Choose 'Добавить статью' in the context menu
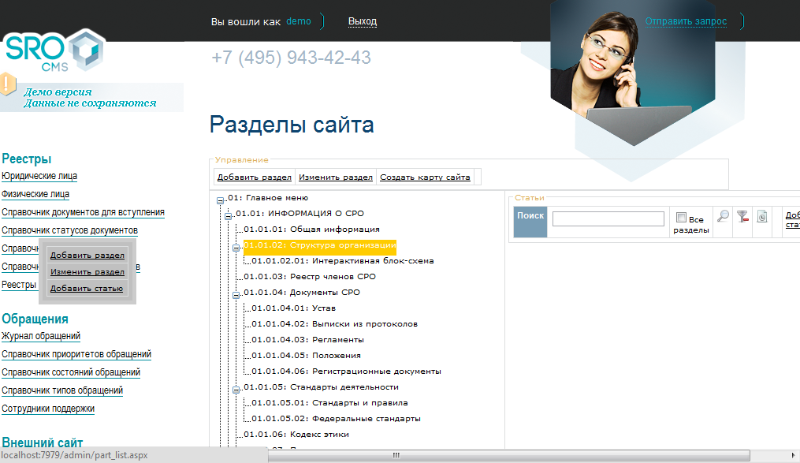Screen dimensions: 800x463 coord(87,289)
